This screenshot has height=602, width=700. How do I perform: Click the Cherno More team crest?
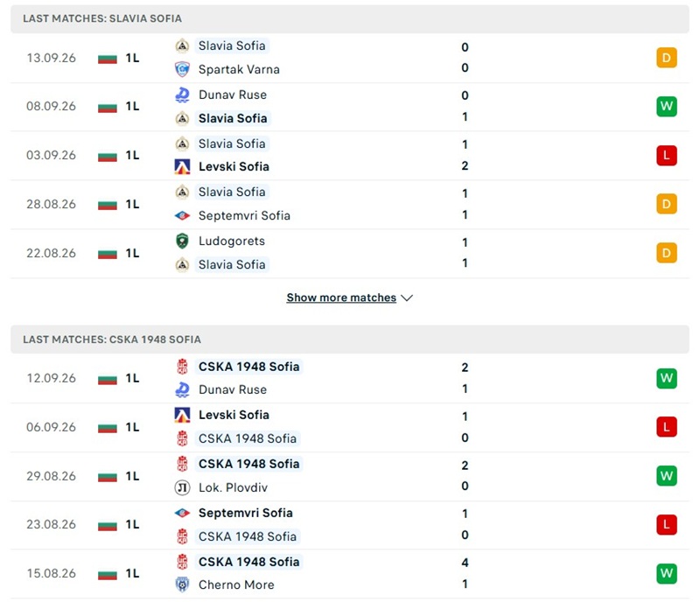click(182, 584)
